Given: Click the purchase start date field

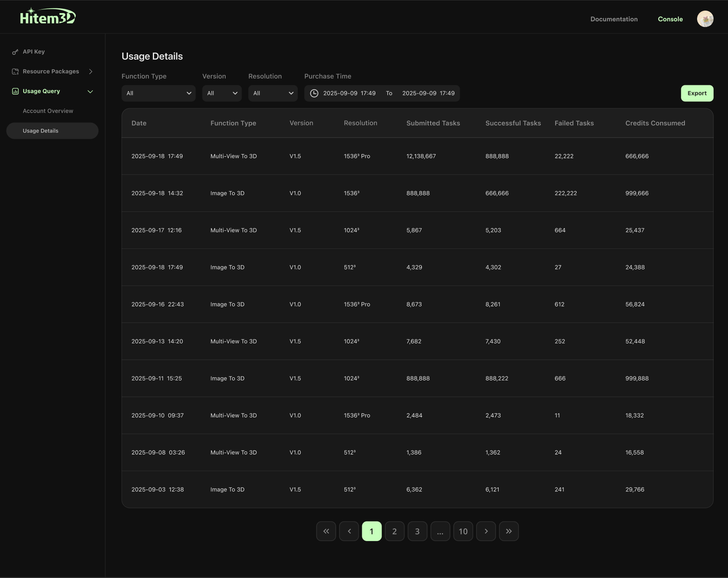Looking at the screenshot, I should (x=349, y=93).
